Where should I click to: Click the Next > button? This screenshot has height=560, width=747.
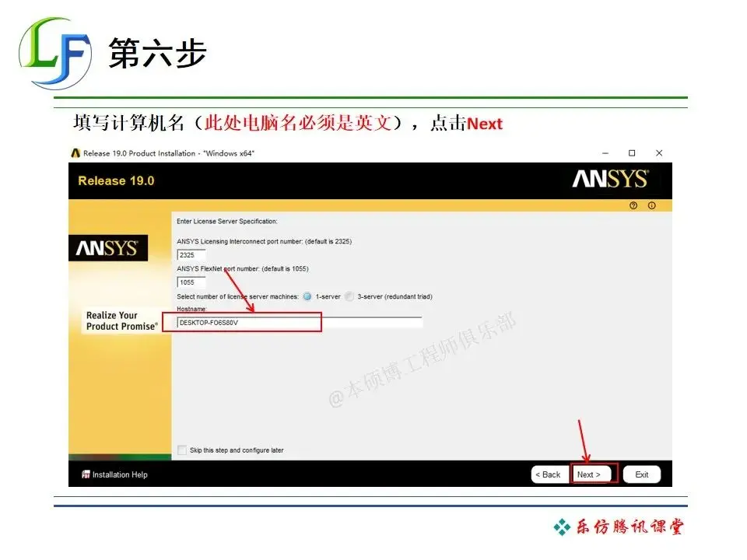pos(591,474)
